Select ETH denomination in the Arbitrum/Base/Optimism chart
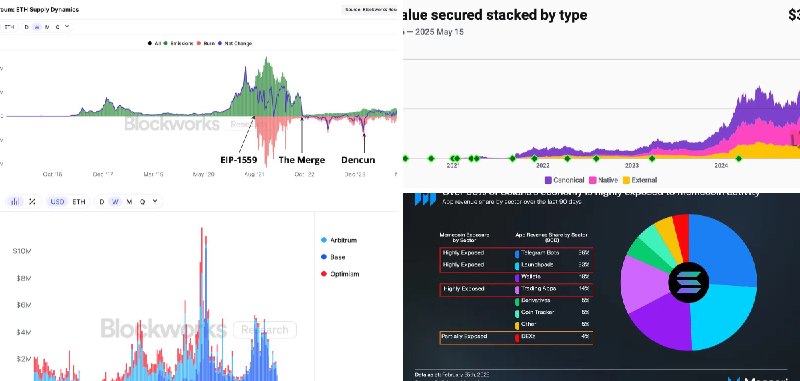The height and width of the screenshot is (381, 800). pos(79,201)
